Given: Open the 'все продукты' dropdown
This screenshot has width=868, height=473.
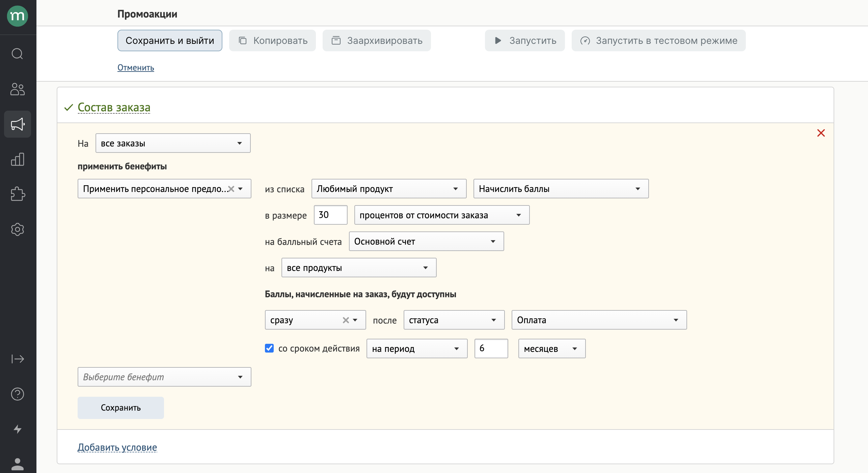Looking at the screenshot, I should (359, 268).
